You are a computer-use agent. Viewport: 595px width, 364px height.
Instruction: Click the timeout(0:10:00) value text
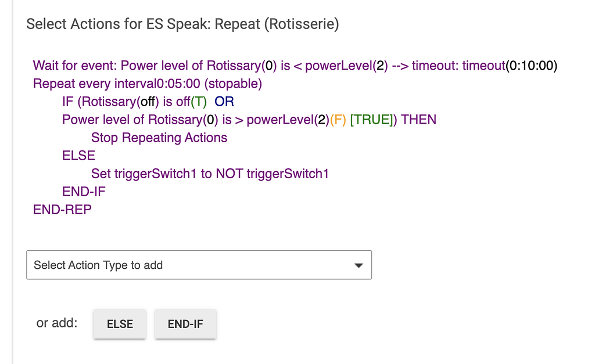tap(510, 66)
